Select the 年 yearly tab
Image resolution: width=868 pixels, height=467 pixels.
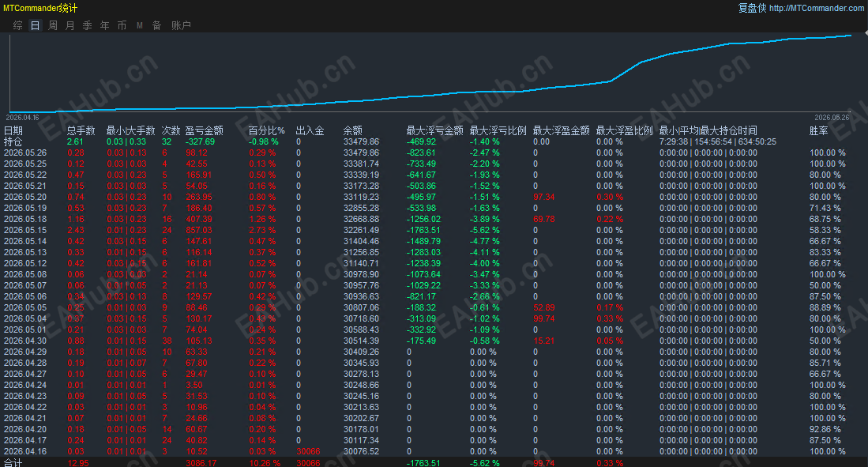click(104, 25)
